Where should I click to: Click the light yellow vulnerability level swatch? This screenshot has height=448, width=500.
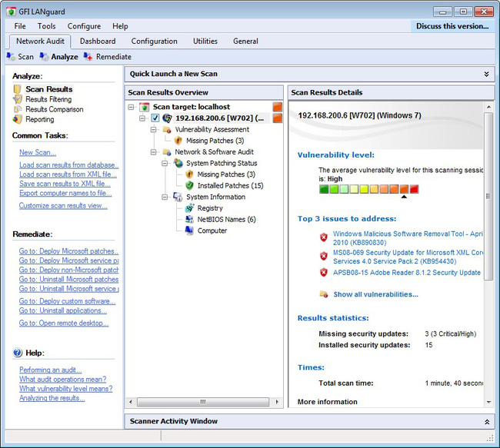click(x=354, y=189)
